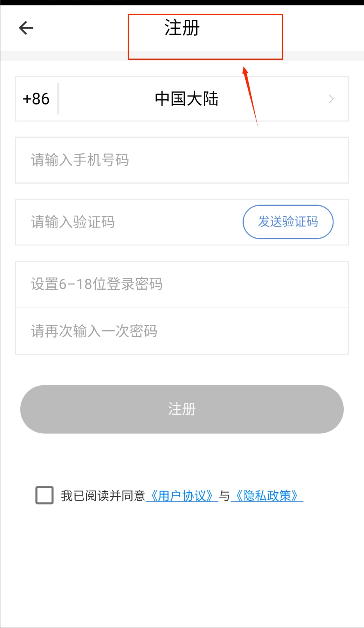Click the 设置6-18位登录密码 password field

coord(182,284)
